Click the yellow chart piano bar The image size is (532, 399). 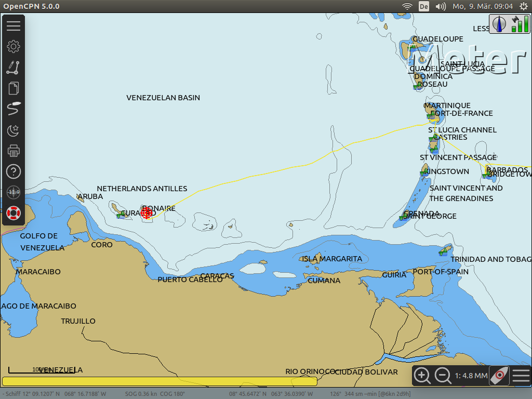click(x=159, y=381)
